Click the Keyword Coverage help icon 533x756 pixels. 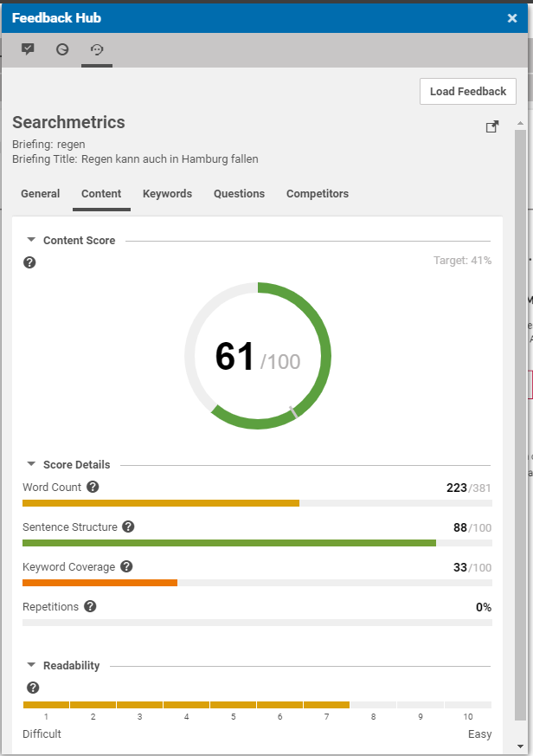(126, 566)
